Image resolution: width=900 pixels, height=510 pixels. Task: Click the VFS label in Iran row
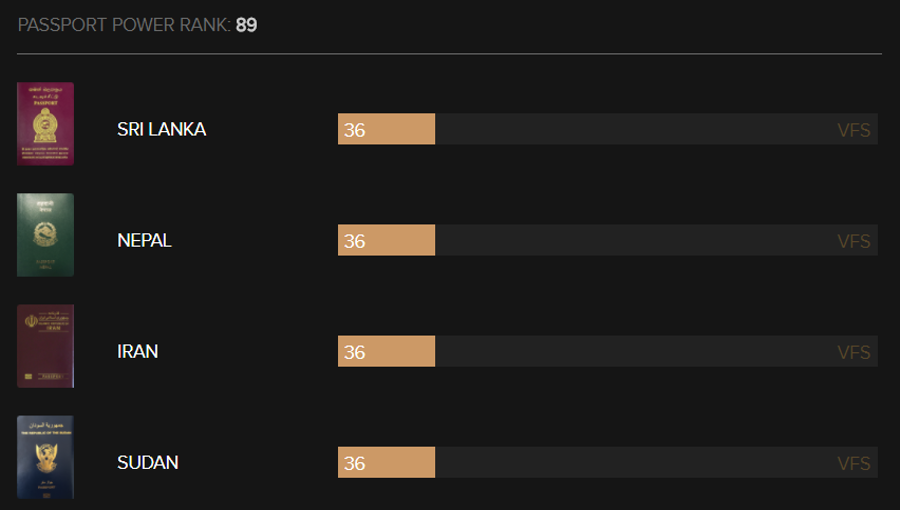(854, 352)
